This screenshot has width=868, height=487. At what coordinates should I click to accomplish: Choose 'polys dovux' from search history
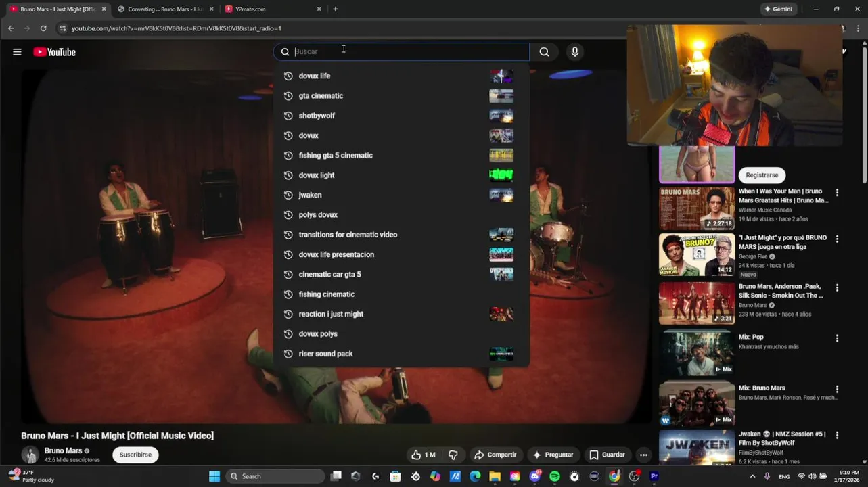tap(401, 215)
